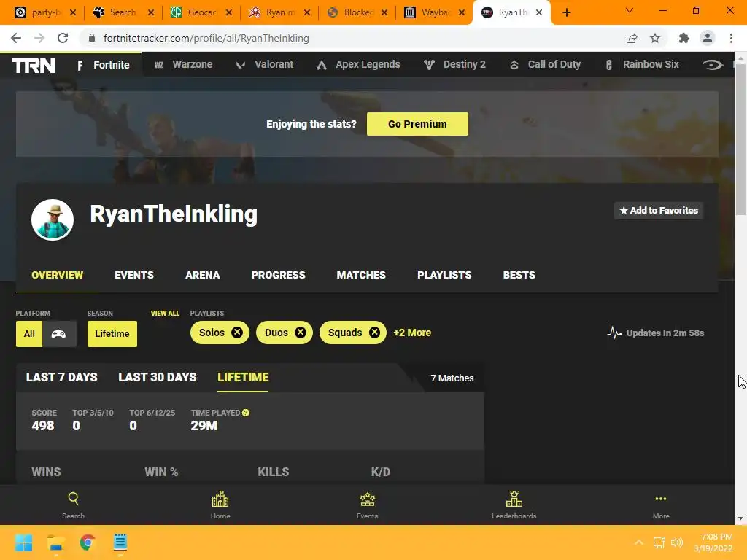Show Lifetime stats tab
The image size is (747, 560).
pos(243,378)
